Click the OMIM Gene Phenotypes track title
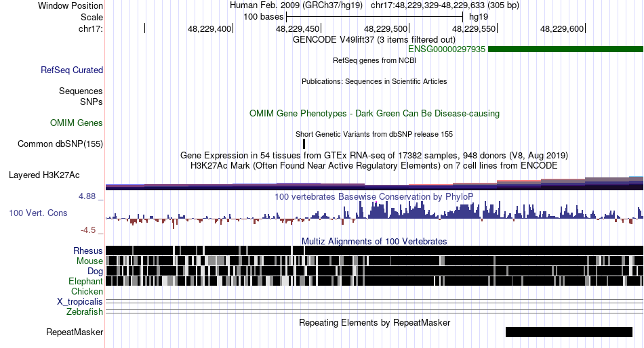 tap(374, 114)
